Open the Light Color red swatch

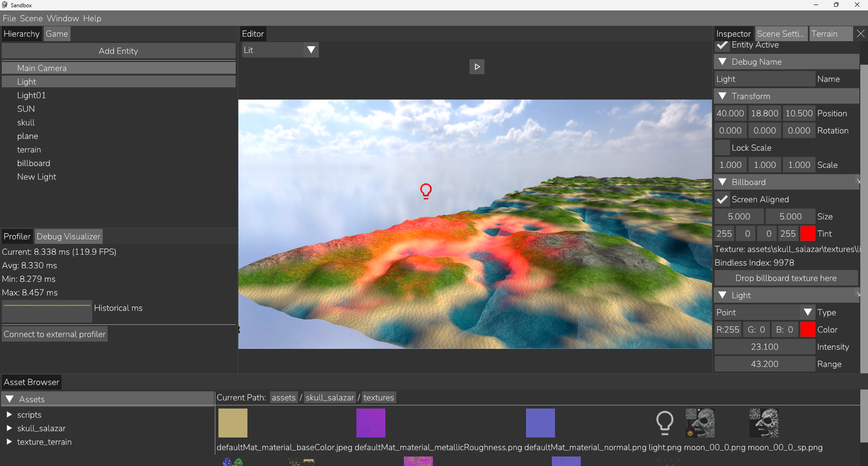pyautogui.click(x=807, y=330)
